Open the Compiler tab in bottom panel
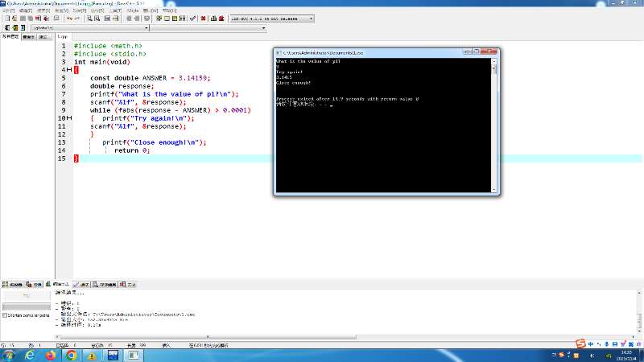This screenshot has width=644, height=362. pyautogui.click(x=12, y=284)
